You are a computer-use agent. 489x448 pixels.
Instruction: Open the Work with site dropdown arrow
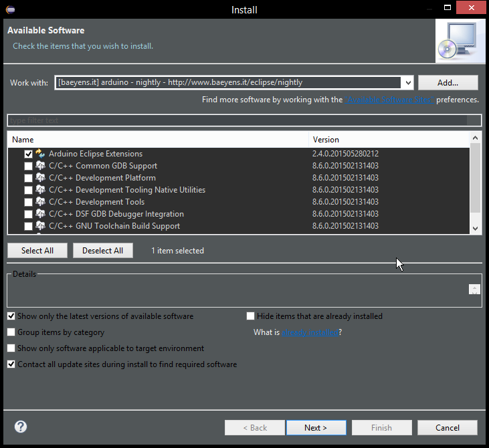click(x=408, y=83)
